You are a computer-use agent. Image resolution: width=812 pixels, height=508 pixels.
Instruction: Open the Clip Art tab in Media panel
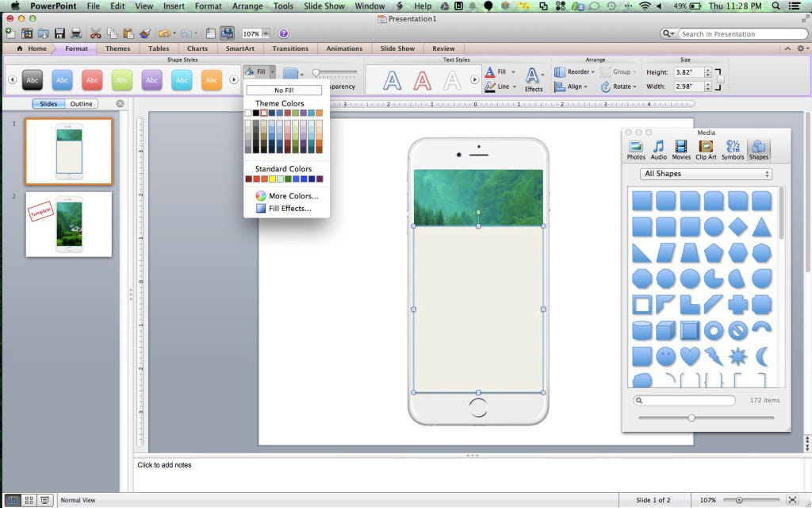pyautogui.click(x=706, y=150)
